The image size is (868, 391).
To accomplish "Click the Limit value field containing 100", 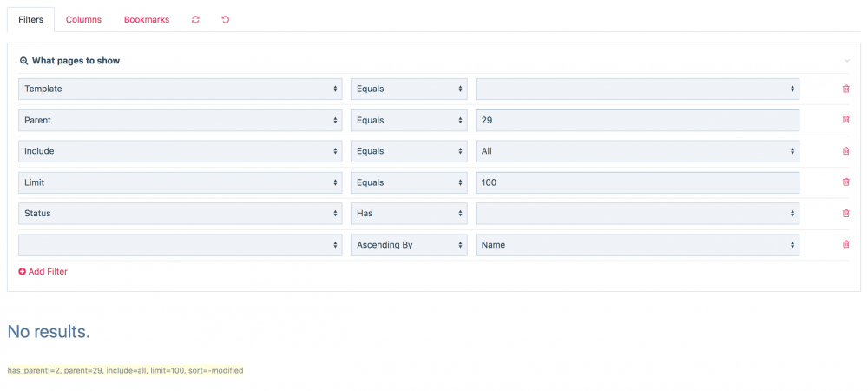I will point(637,182).
